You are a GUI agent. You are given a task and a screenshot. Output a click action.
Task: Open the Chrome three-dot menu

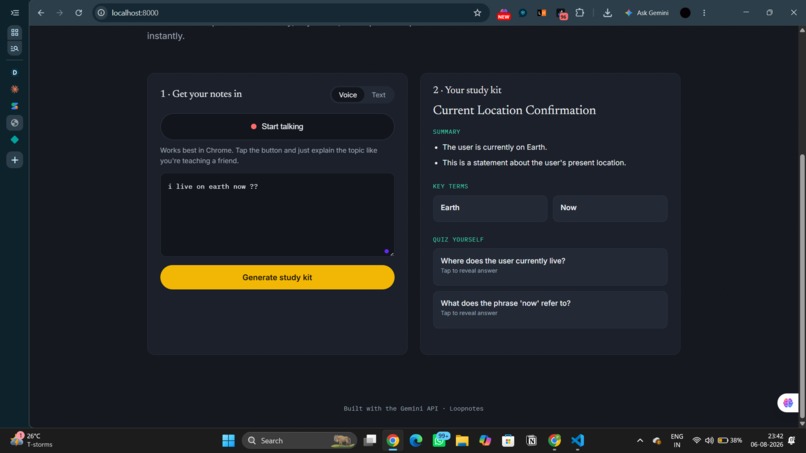[x=704, y=13]
